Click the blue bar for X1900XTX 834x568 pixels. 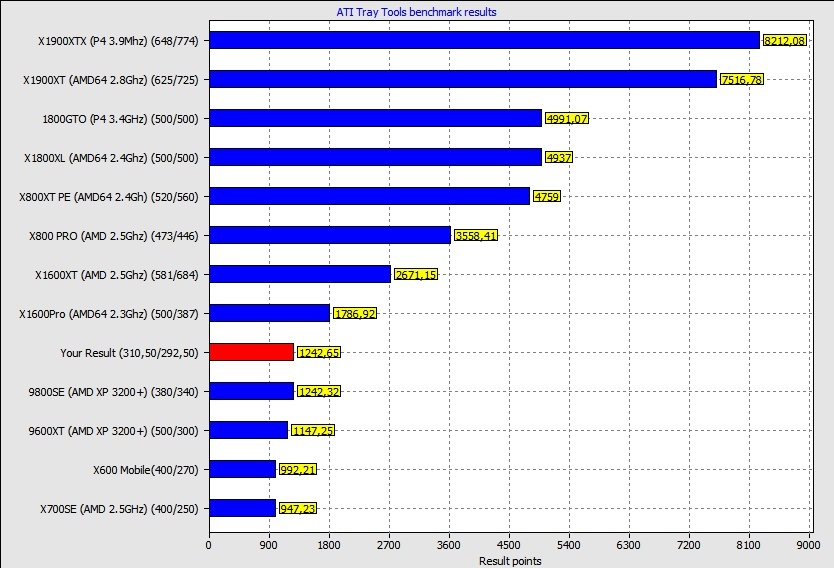(485, 40)
